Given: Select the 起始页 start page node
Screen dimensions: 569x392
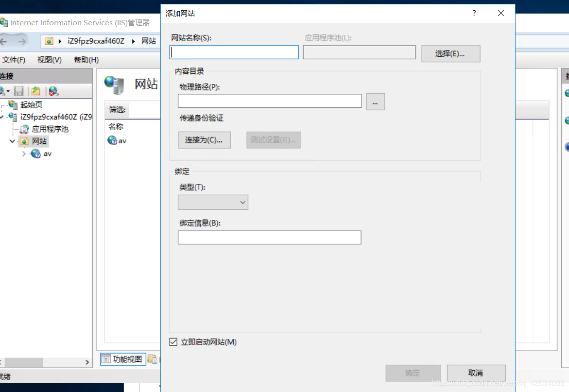Looking at the screenshot, I should tap(31, 105).
